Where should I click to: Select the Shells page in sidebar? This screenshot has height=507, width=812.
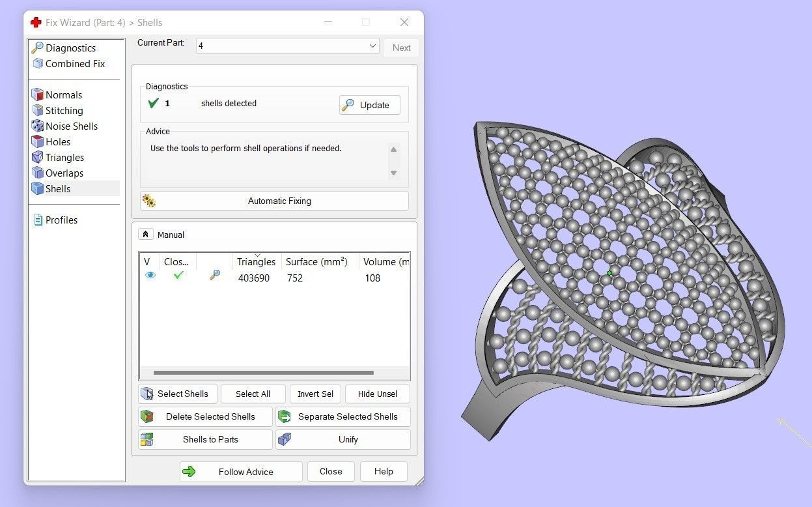[75, 188]
